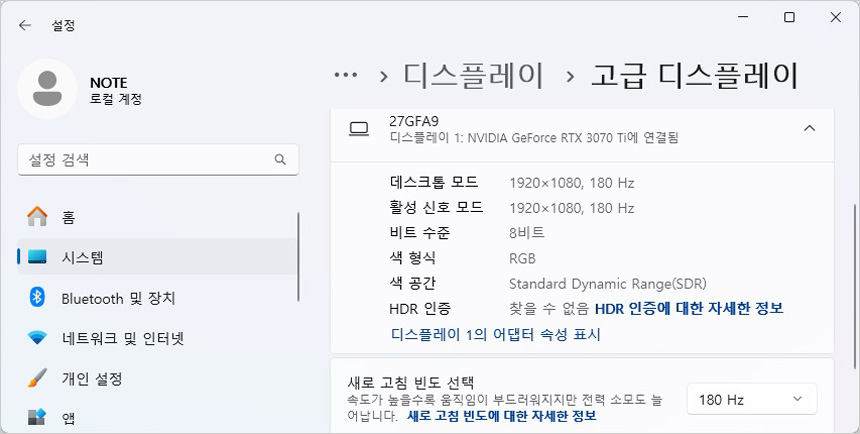Click the back arrow in title bar
Viewport: 860px width, 434px height.
[x=24, y=25]
